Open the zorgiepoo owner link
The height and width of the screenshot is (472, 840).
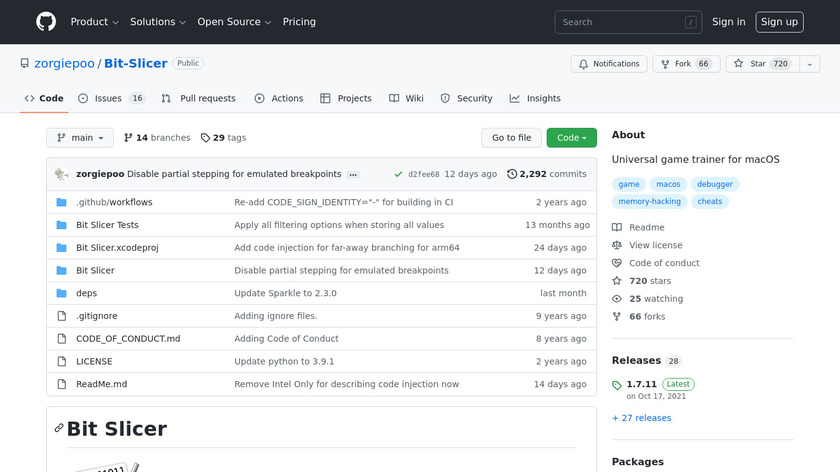click(64, 63)
